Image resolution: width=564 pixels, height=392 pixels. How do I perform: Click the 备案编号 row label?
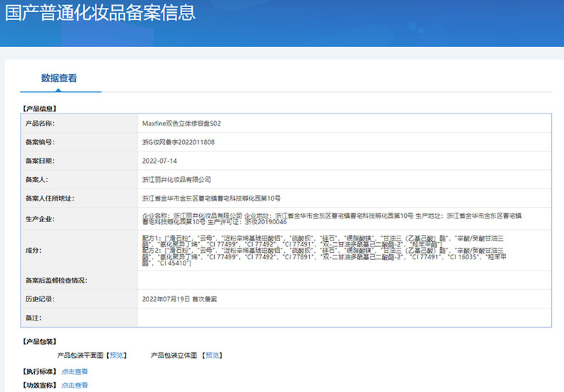(40, 142)
